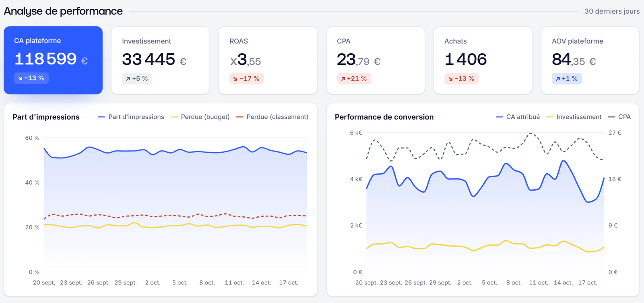Screen dimensions: 644x303
Task: Select the AOV plateforme KPI card
Action: pyautogui.click(x=590, y=60)
